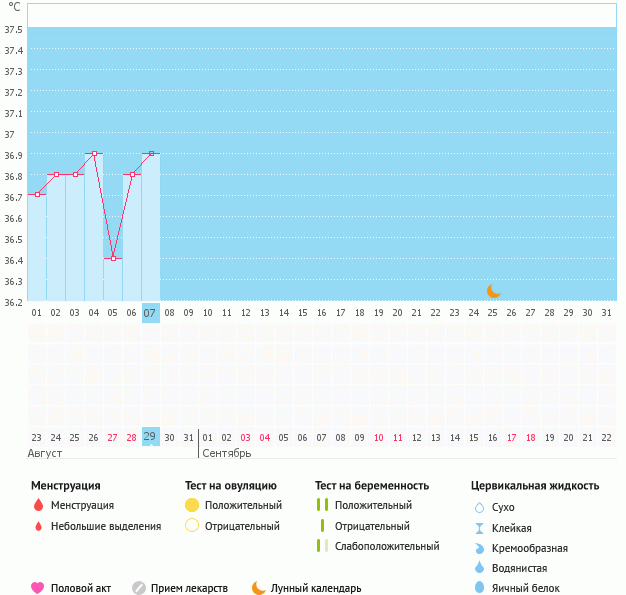The width and height of the screenshot is (626, 595).
Task: Select the medication pill icon
Action: click(139, 588)
